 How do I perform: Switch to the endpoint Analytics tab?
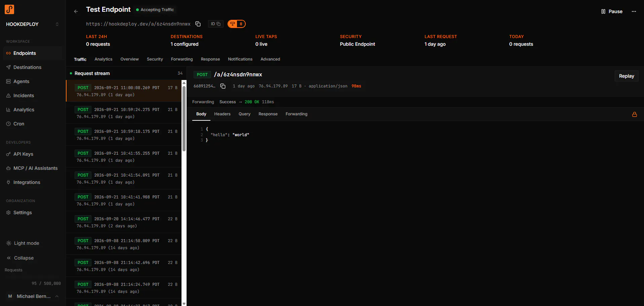(x=104, y=59)
